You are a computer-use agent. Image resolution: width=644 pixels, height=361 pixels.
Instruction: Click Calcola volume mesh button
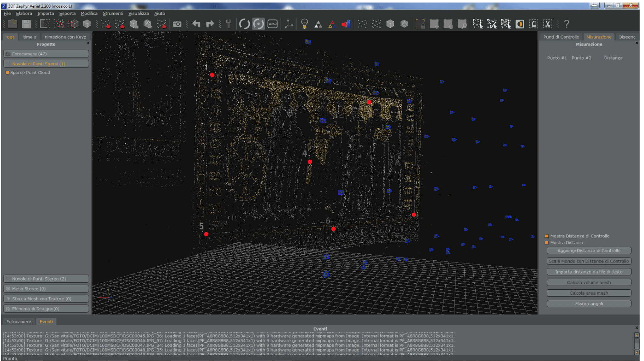(589, 282)
